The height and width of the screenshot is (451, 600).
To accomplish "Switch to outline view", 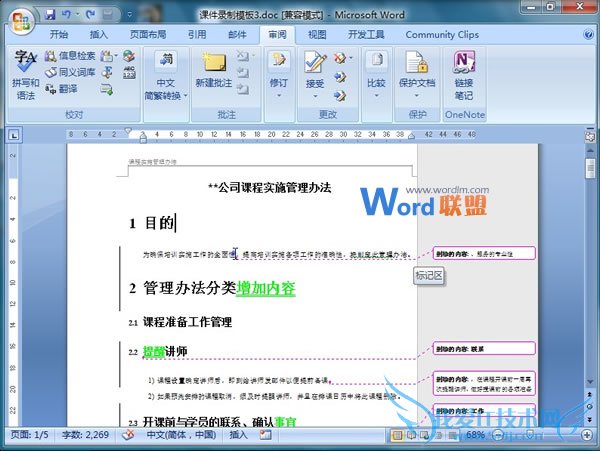I will coord(439,435).
